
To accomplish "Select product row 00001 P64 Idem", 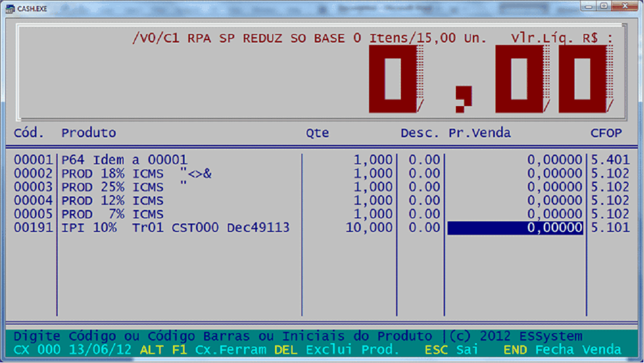I will pos(124,160).
